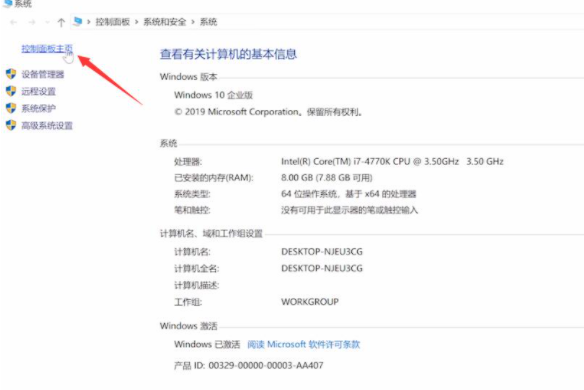Expand chevron after 系统和安全 in breadcrumb

click(193, 22)
